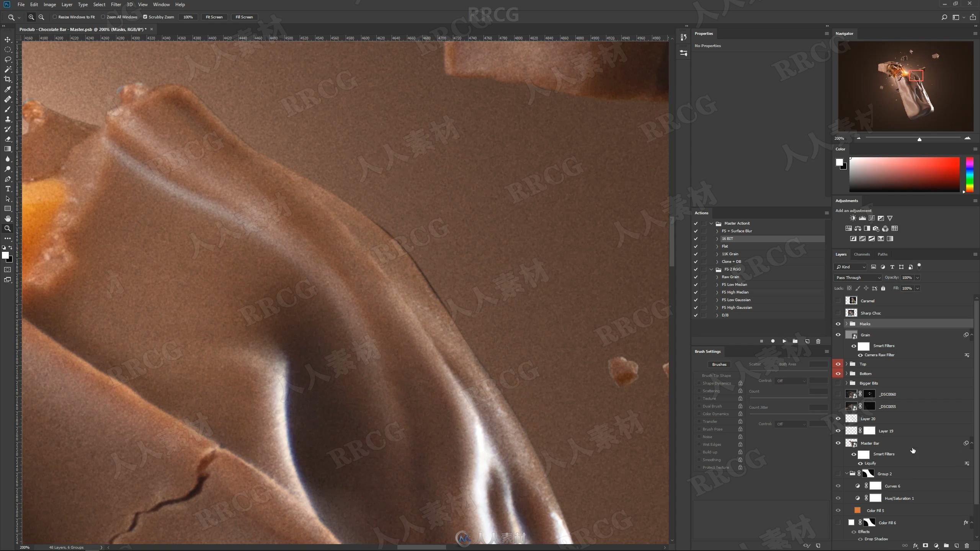The height and width of the screenshot is (551, 980).
Task: Select the Lasso tool
Action: point(8,59)
